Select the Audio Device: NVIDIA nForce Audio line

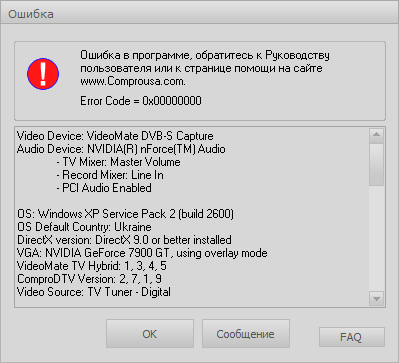pyautogui.click(x=121, y=149)
